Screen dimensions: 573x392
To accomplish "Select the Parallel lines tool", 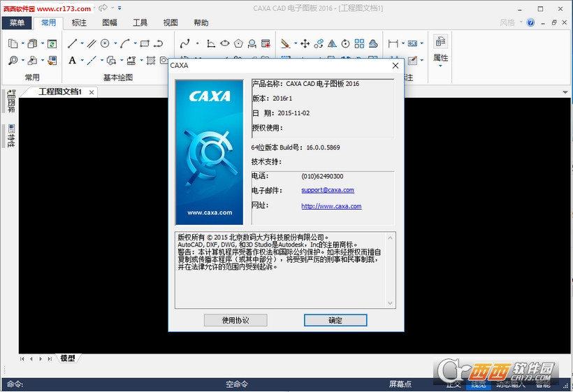I will 92,43.
